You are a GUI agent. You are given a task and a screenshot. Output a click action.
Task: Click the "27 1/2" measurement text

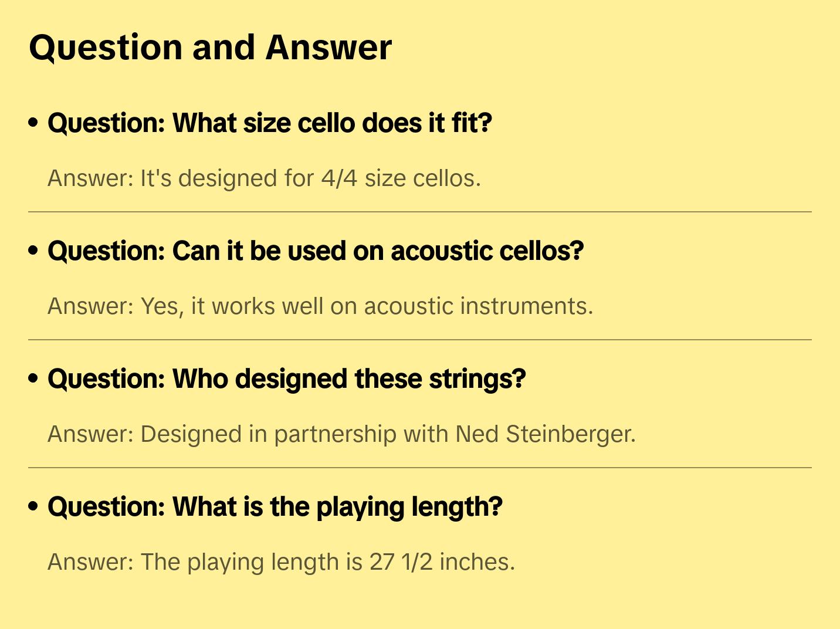click(x=401, y=562)
